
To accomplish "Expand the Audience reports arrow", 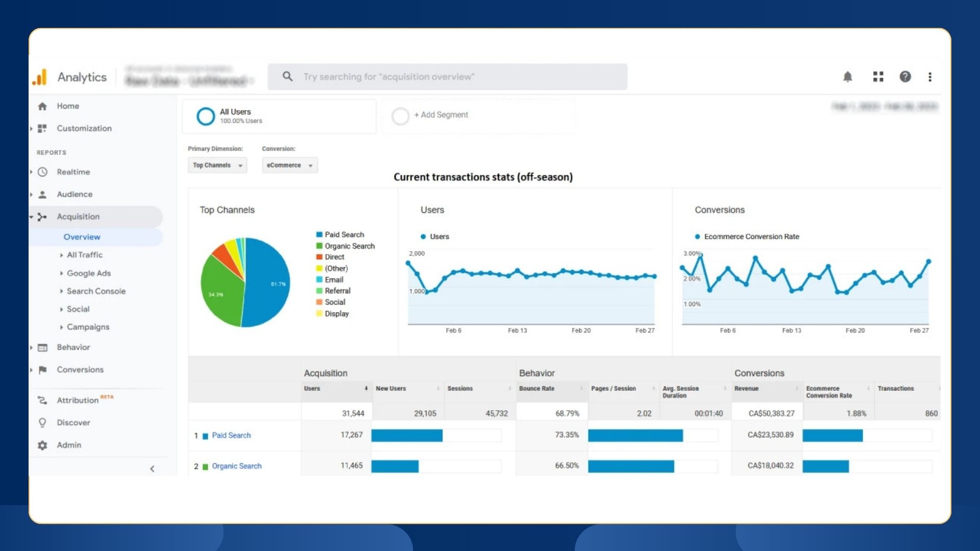I will coord(31,194).
